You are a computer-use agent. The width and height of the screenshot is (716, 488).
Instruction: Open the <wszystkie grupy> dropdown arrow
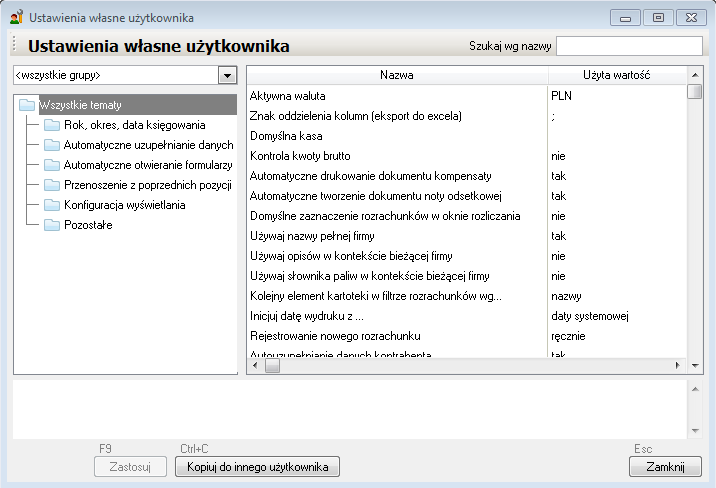[x=227, y=75]
